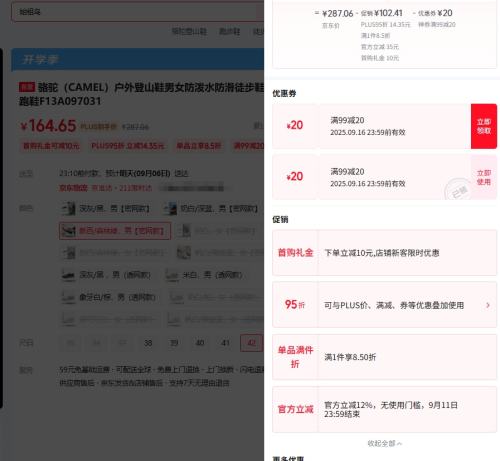Click the ¥164.65 product price

pyautogui.click(x=48, y=126)
